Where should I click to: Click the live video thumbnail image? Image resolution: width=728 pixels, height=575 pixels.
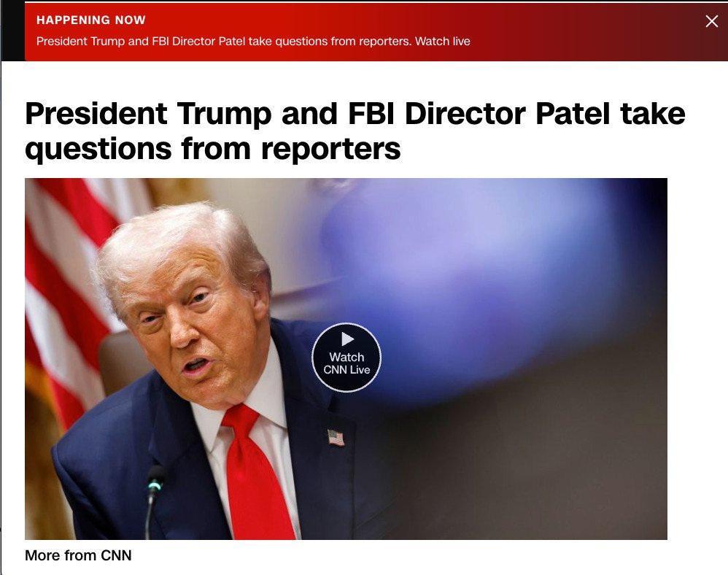pyautogui.click(x=346, y=358)
